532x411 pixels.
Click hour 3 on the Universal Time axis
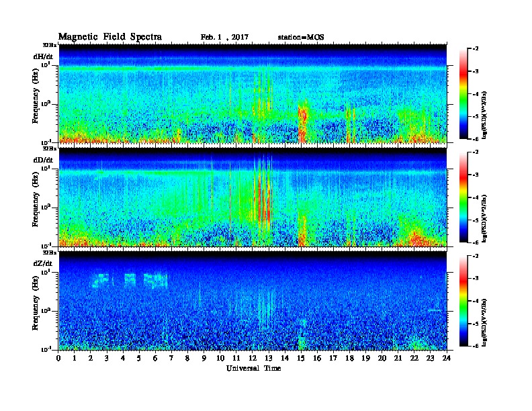[x=107, y=358]
